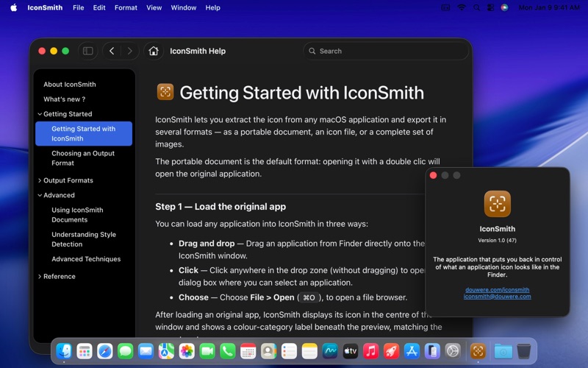Click the IconSmith icon beside the heading
588x368 pixels.
pyautogui.click(x=165, y=91)
